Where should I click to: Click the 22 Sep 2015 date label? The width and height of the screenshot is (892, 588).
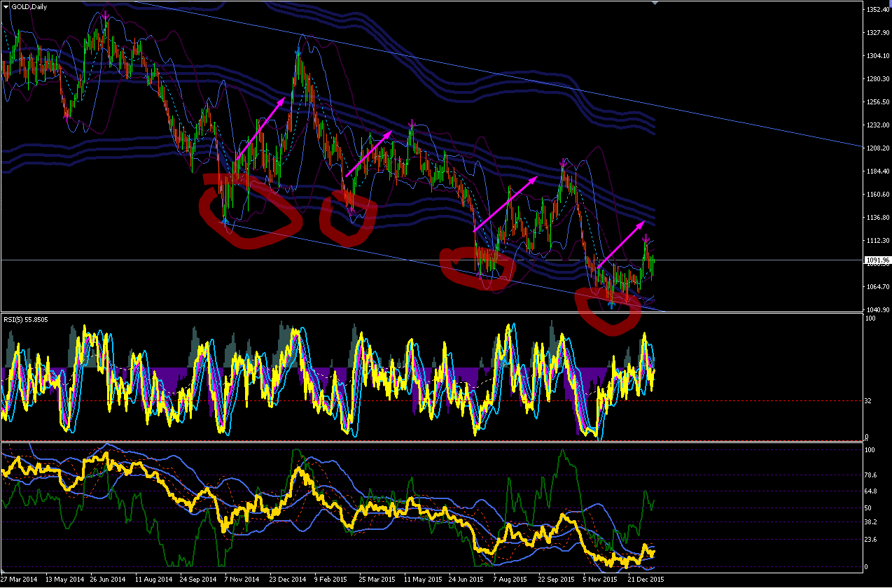[557, 580]
